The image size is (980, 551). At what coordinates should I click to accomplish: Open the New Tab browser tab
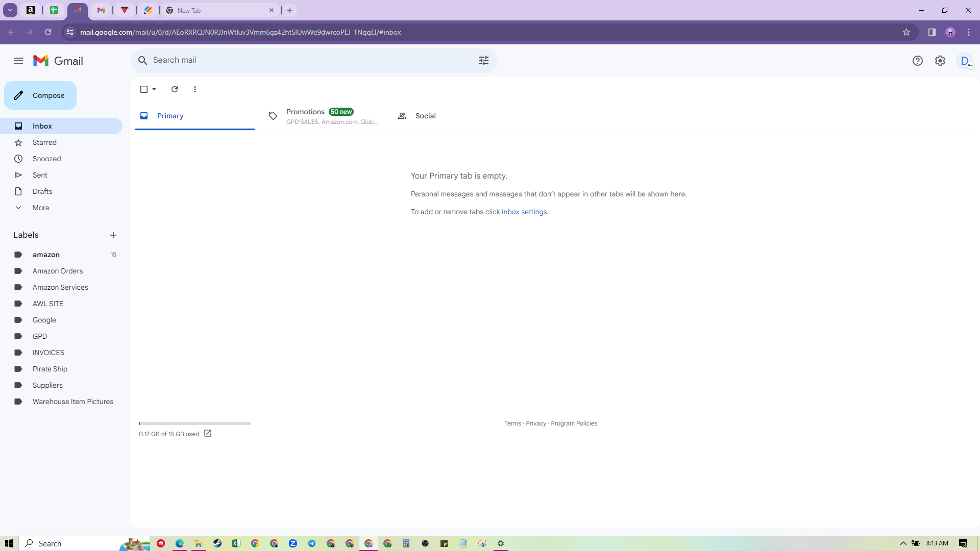[220, 10]
